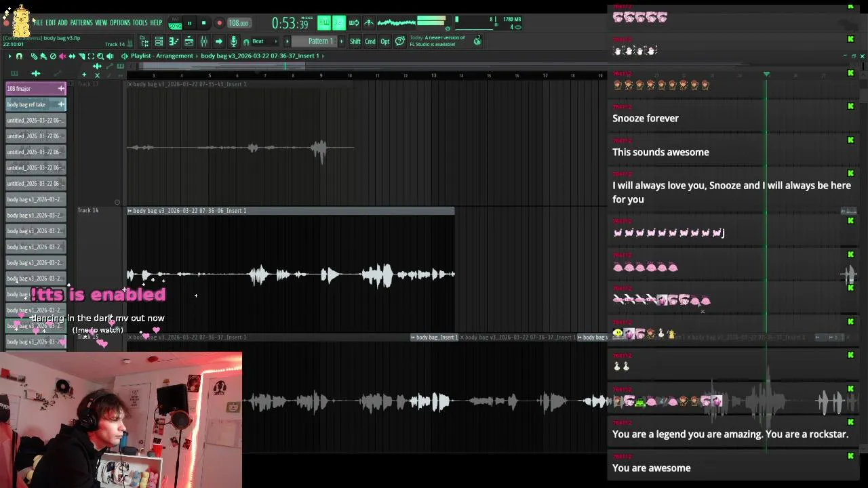Open the Playlist options menu arrow
868x488 pixels.
(x=9, y=56)
